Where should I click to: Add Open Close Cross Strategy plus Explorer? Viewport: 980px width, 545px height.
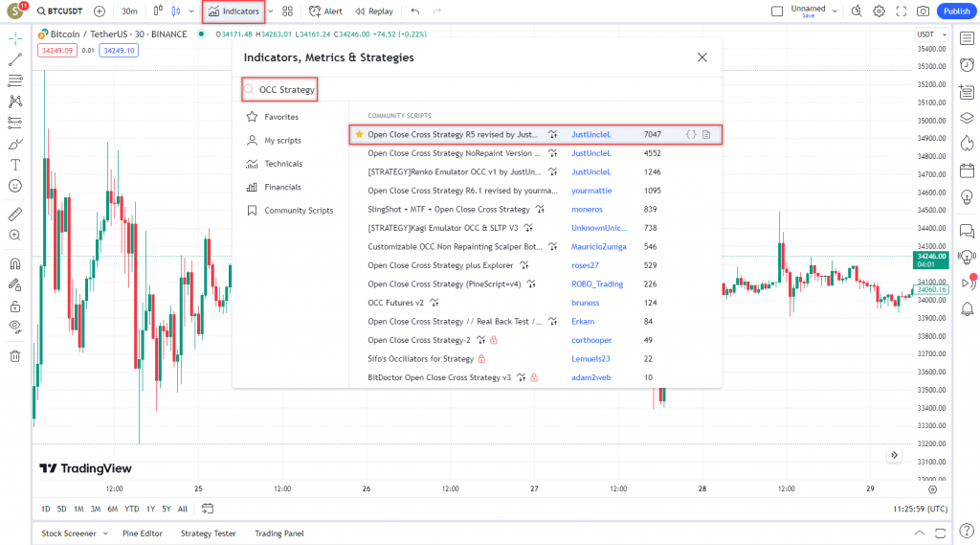click(440, 265)
